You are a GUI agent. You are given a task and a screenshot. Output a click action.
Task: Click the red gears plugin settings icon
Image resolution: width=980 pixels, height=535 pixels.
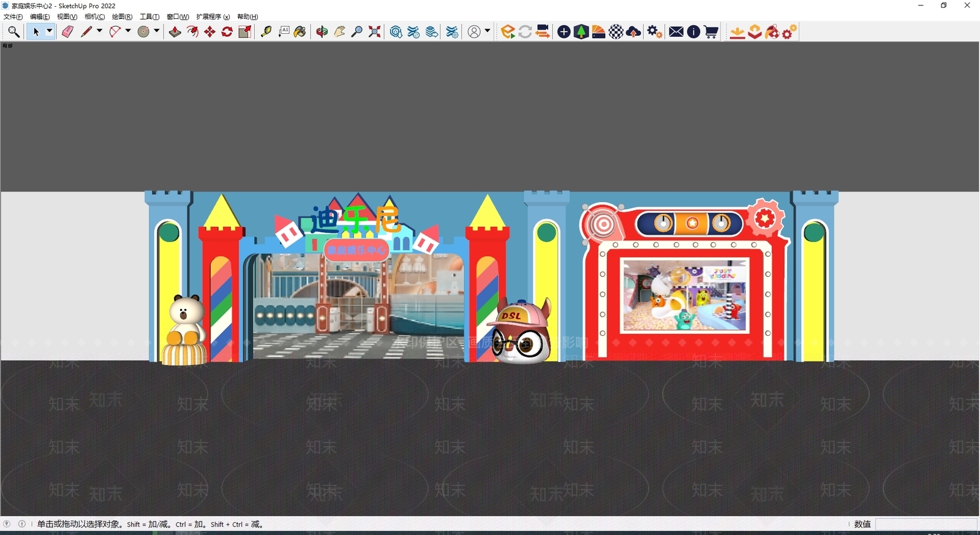click(x=790, y=32)
